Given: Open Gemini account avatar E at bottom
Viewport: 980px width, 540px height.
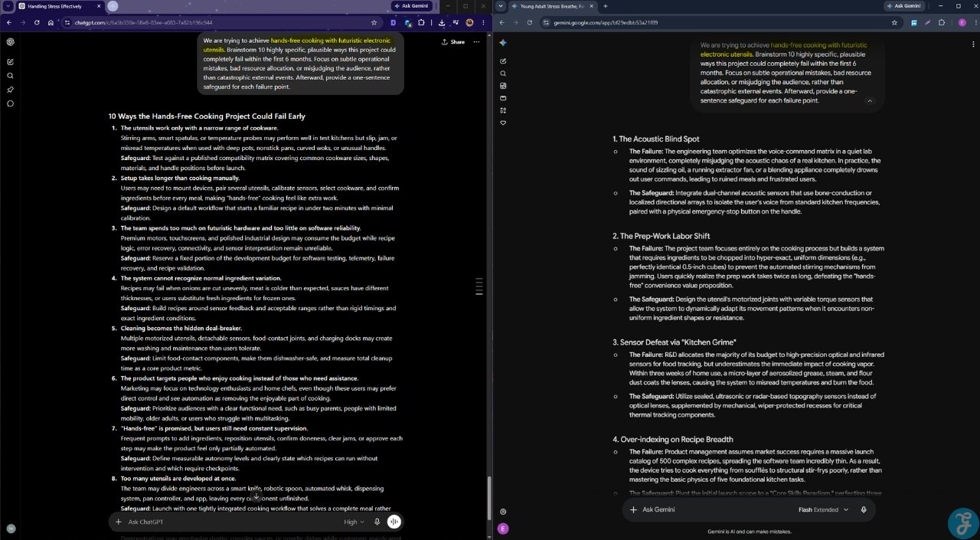Looking at the screenshot, I should (x=503, y=529).
